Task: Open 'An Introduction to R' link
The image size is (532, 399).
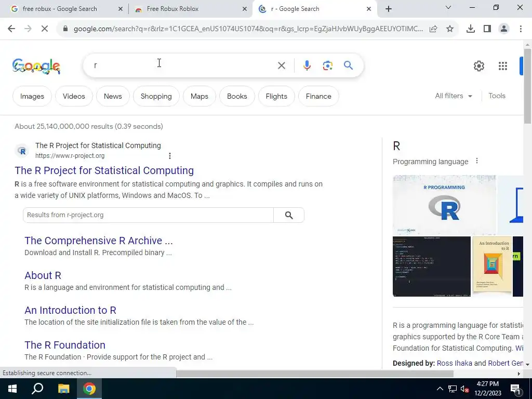Action: (70, 310)
